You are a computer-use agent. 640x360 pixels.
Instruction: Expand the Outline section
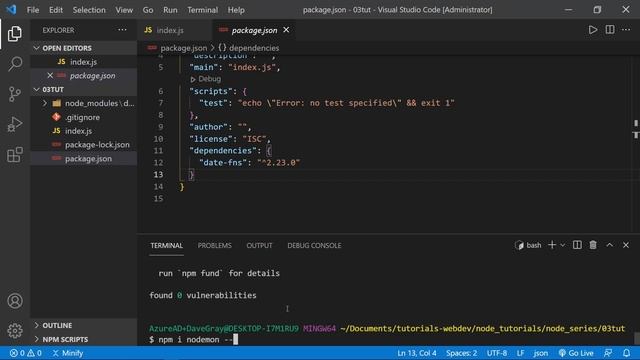pos(83,325)
